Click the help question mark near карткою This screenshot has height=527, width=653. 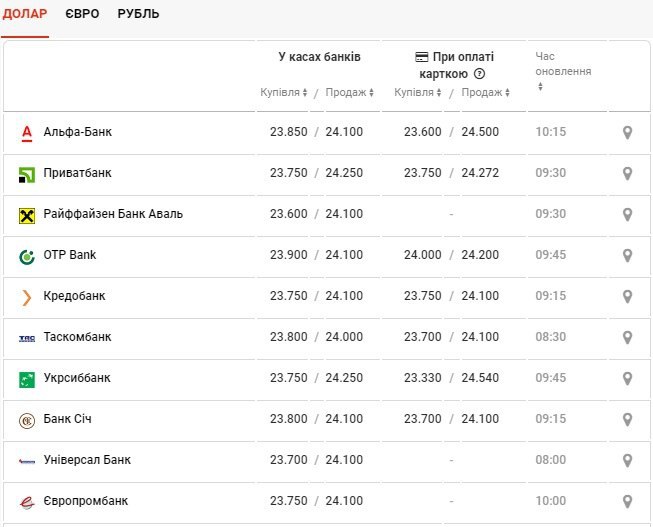click(x=479, y=74)
